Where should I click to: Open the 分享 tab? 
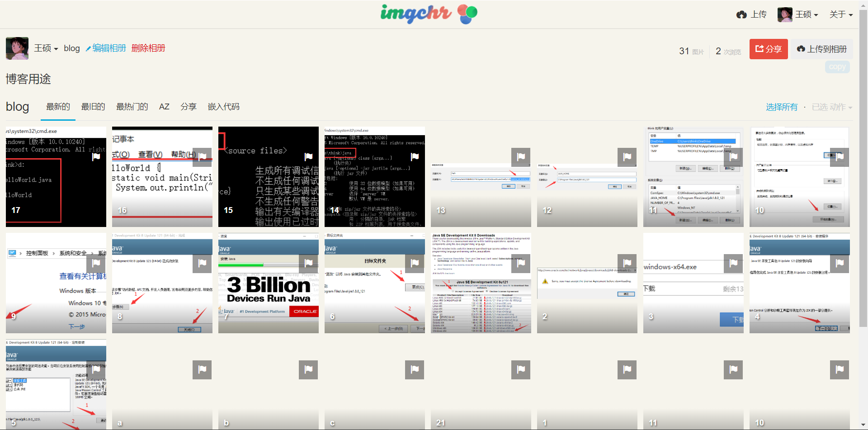point(189,107)
